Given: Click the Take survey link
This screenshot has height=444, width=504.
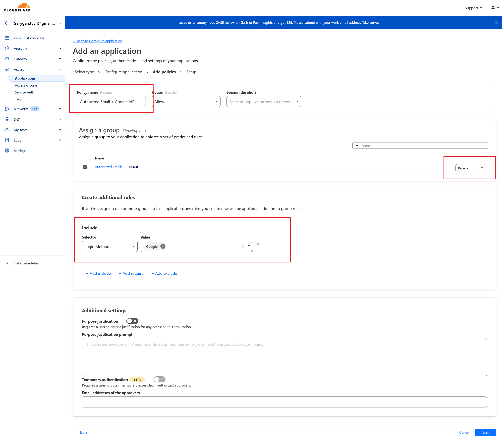Looking at the screenshot, I should (x=370, y=22).
